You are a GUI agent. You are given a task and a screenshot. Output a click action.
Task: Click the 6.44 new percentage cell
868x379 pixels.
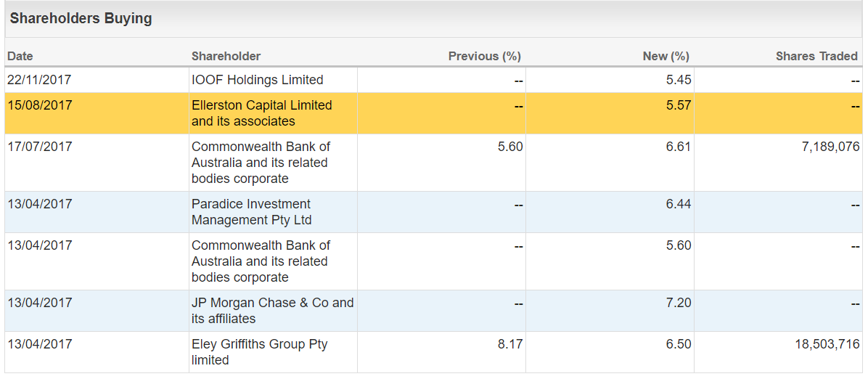coord(679,205)
